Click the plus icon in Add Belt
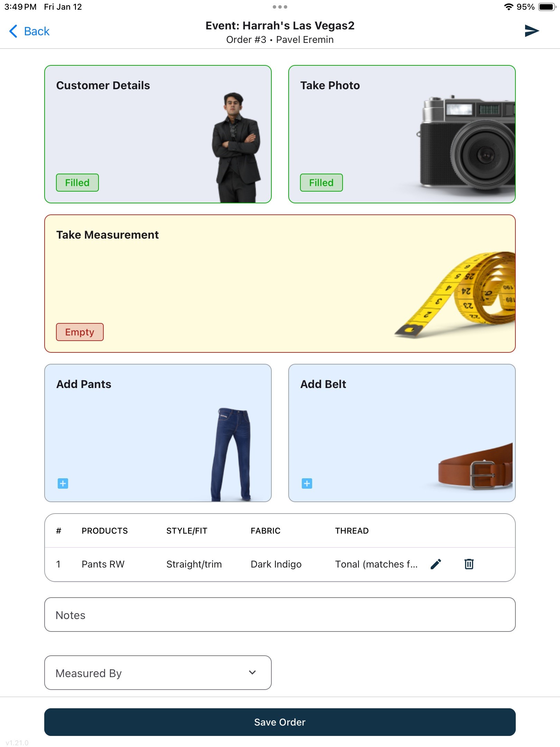 307,483
